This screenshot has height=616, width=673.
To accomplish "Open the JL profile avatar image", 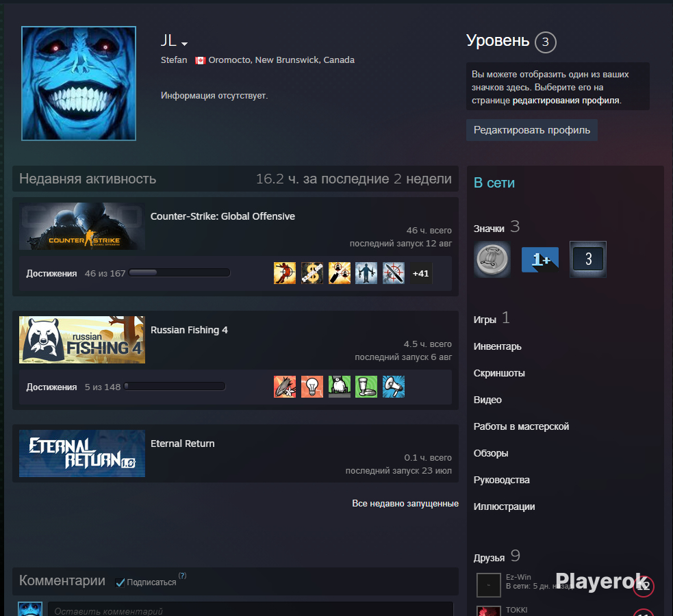I will (79, 84).
